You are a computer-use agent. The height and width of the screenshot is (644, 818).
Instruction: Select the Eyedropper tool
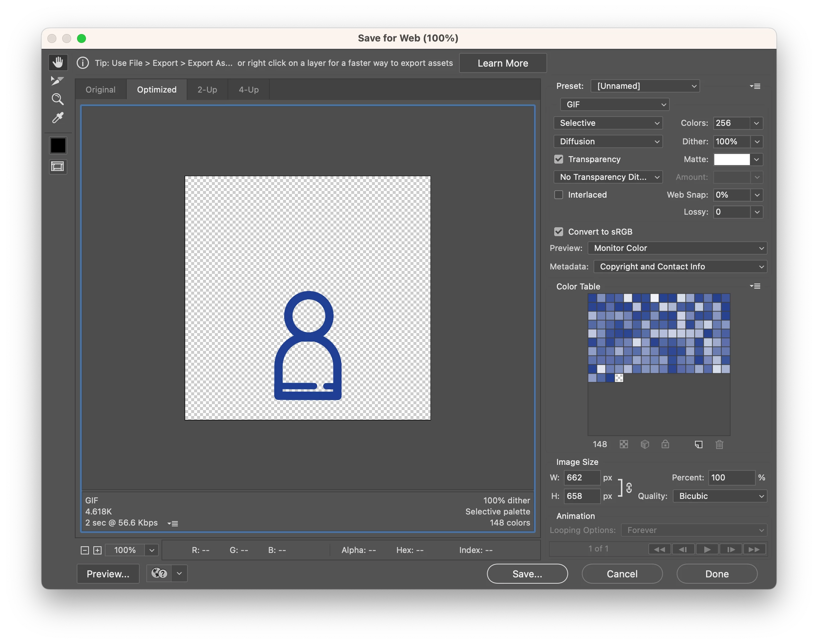(x=57, y=118)
